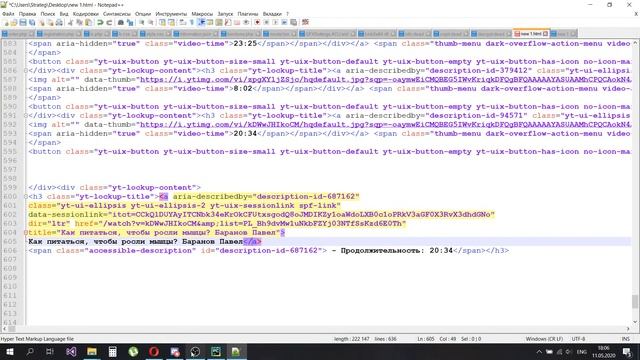Click Windows (CR LF) line ending field
The width and height of the screenshot is (640, 360).
544,339
